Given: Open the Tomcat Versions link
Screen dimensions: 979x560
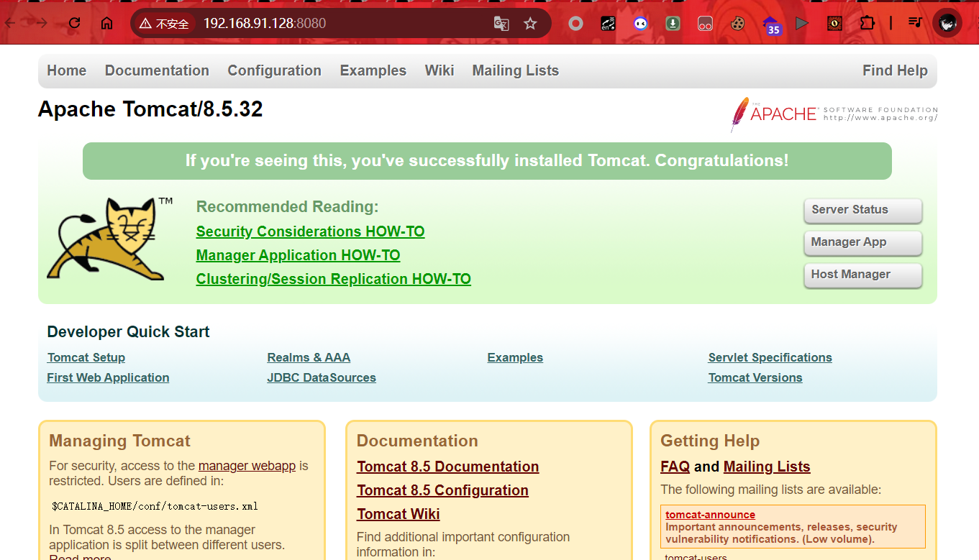Looking at the screenshot, I should coord(755,377).
